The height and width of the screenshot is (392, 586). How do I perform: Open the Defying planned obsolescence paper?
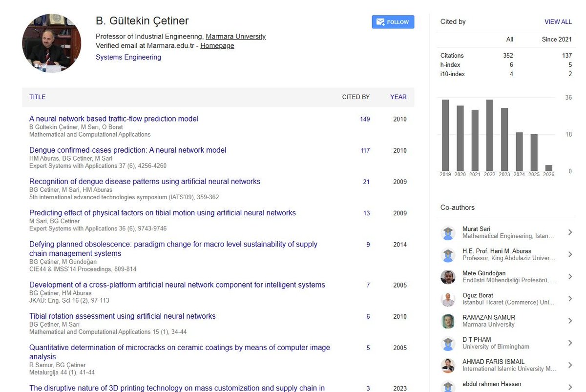(173, 248)
